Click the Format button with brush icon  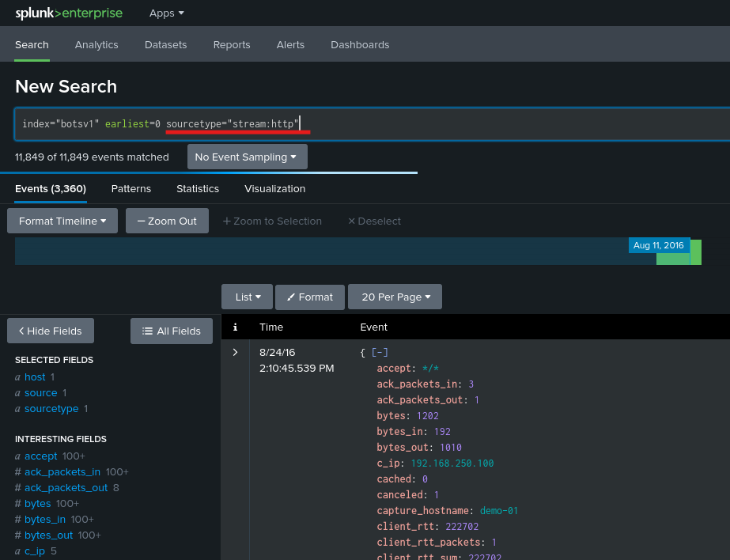[310, 297]
